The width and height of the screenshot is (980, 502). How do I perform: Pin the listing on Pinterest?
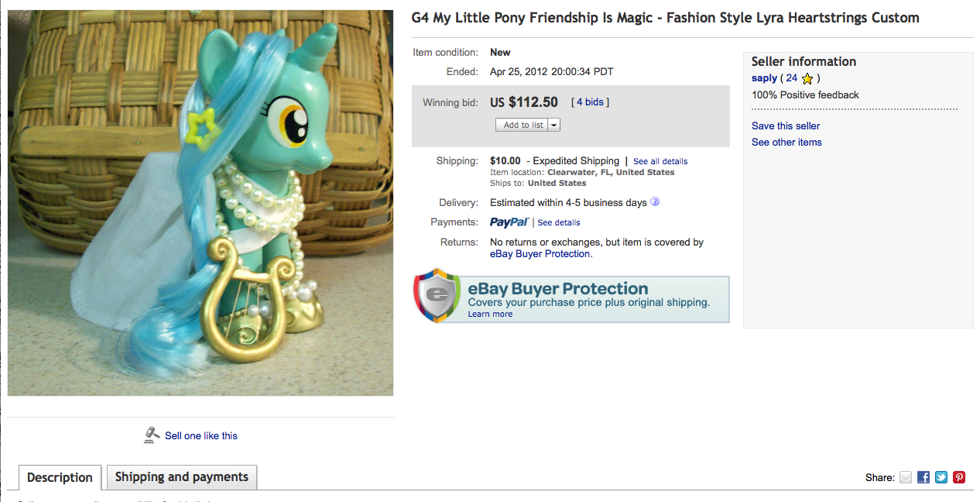[x=959, y=477]
